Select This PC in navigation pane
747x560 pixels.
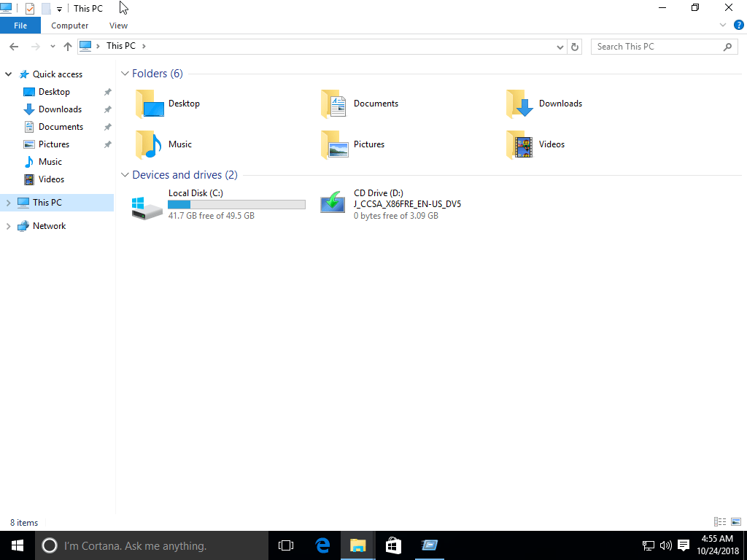pyautogui.click(x=47, y=203)
